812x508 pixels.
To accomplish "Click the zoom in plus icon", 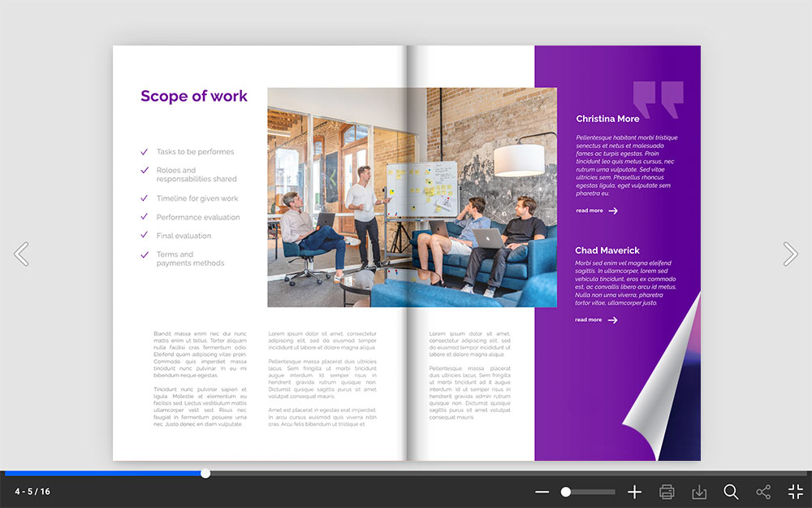I will click(634, 492).
